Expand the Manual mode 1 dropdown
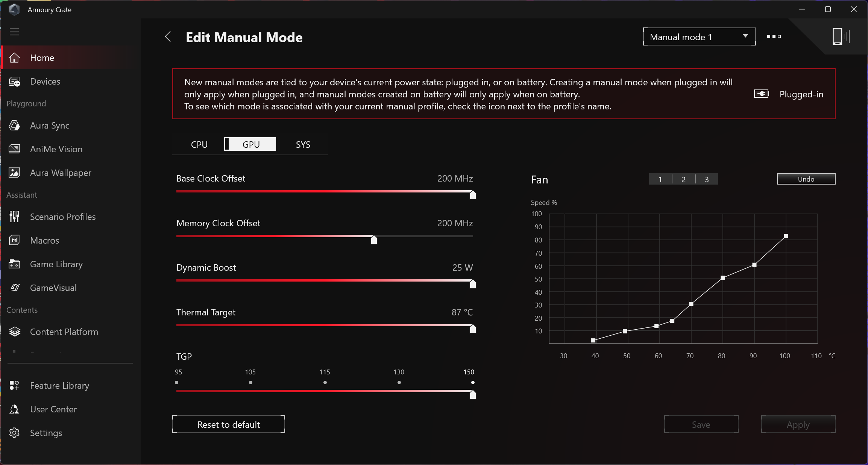 (699, 37)
